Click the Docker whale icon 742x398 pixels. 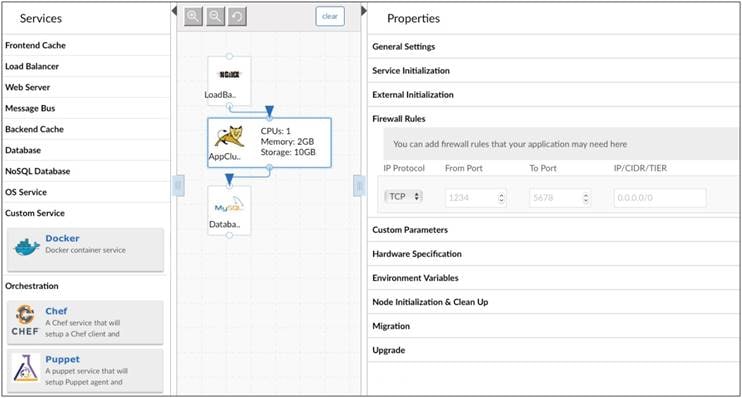[26, 247]
